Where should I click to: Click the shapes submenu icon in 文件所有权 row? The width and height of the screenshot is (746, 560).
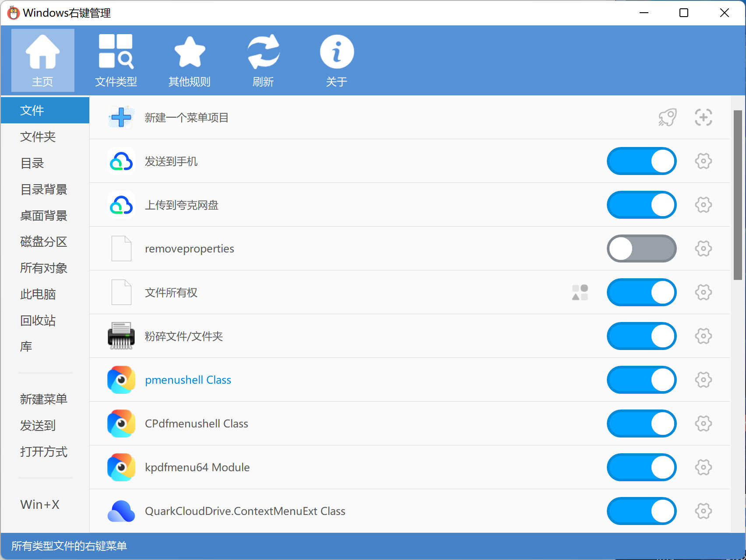[x=580, y=292]
